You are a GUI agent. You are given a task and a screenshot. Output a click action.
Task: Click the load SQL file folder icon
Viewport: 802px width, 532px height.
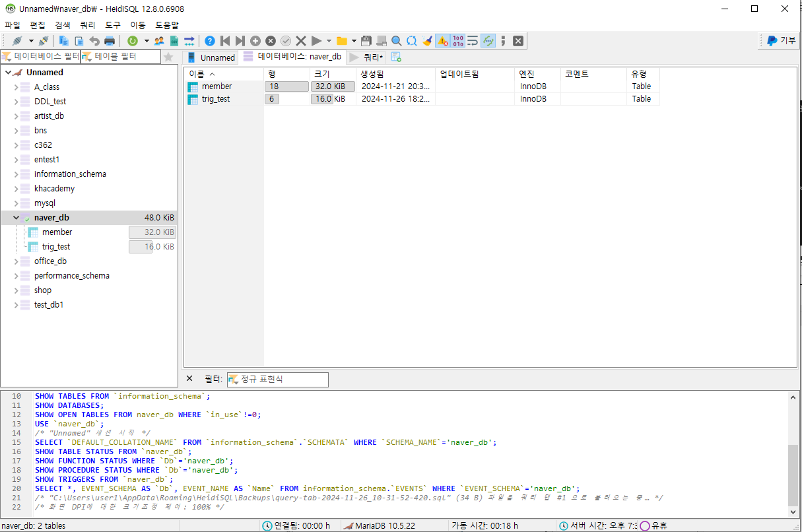tap(342, 41)
